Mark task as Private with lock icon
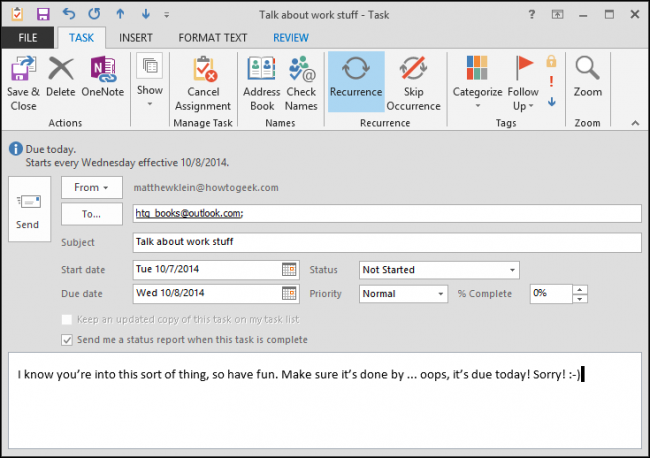The width and height of the screenshot is (650, 458). point(551,61)
